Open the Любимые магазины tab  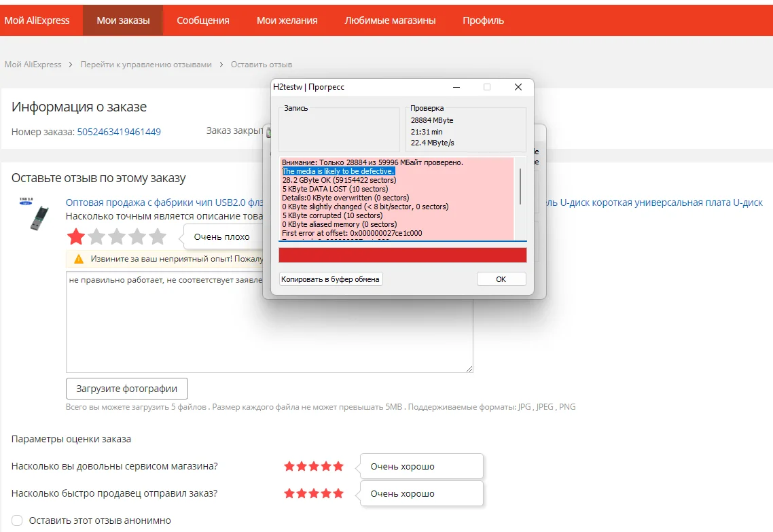tap(390, 20)
